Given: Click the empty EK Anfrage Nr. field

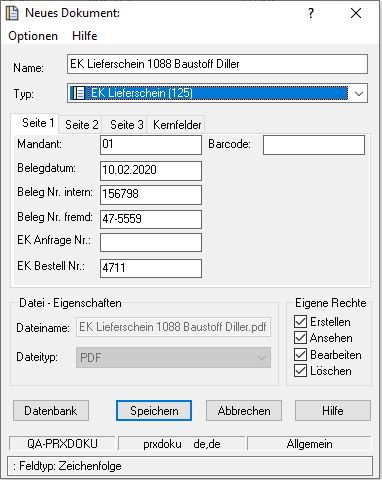Looking at the screenshot, I should 151,242.
